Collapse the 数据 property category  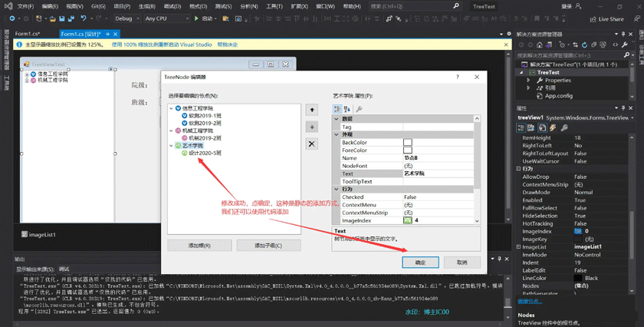[x=337, y=119]
